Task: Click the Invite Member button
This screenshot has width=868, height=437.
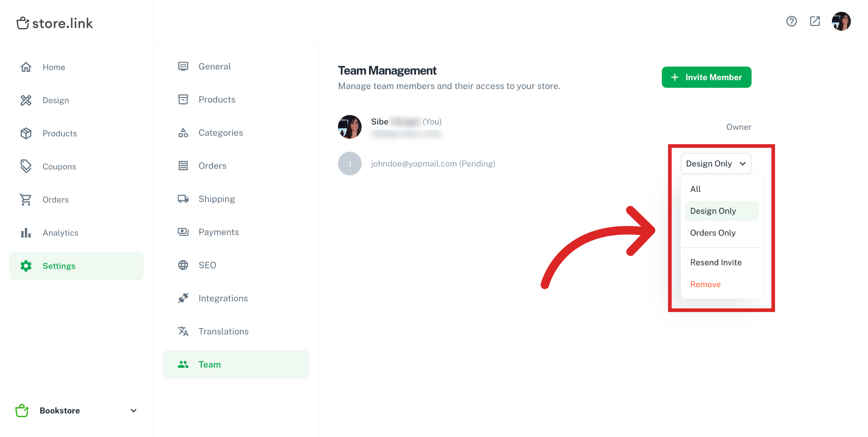Action: click(706, 77)
